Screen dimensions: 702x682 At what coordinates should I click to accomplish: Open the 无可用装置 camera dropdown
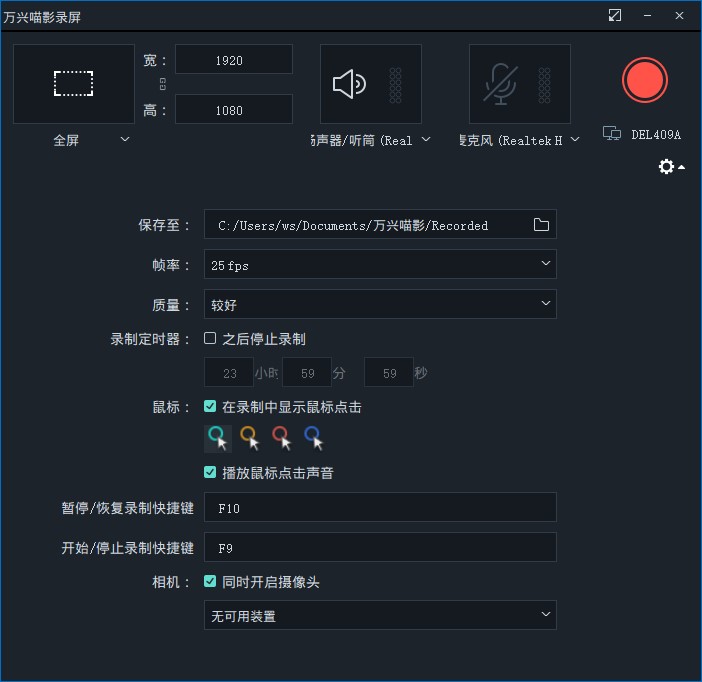coord(380,615)
